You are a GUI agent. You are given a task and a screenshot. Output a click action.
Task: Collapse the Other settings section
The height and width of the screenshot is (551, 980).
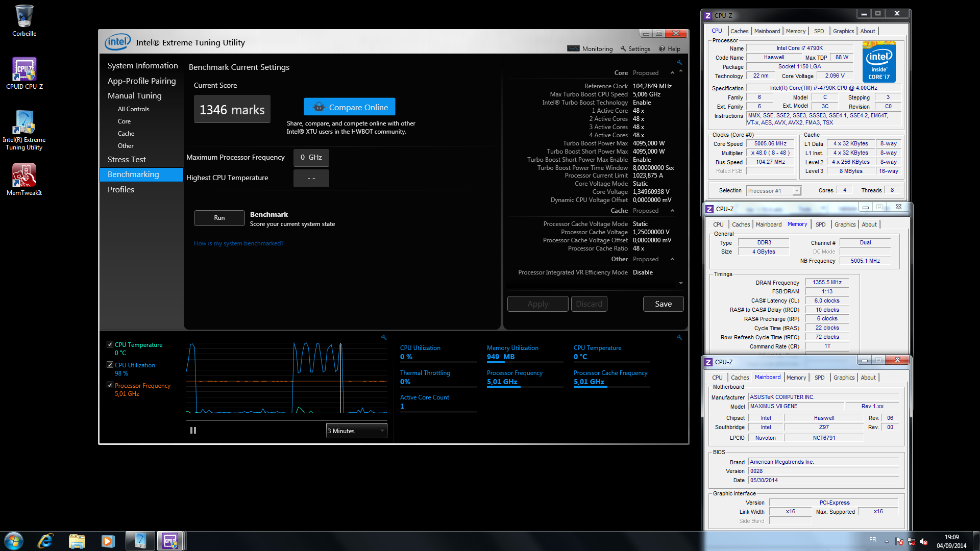point(672,259)
